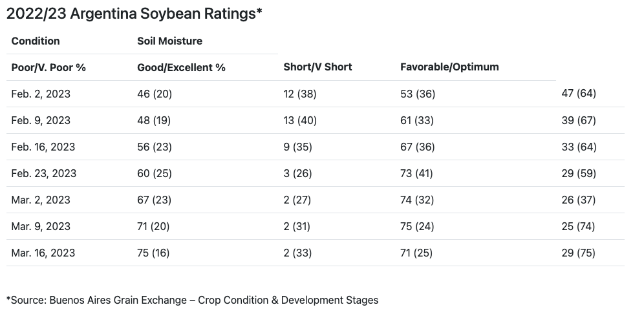Click the "67 (36)" value cell

coord(418,147)
